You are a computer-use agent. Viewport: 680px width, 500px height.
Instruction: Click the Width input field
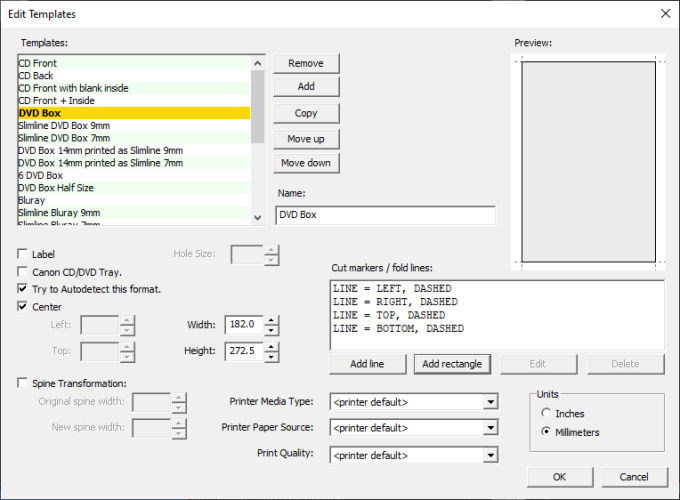click(244, 325)
